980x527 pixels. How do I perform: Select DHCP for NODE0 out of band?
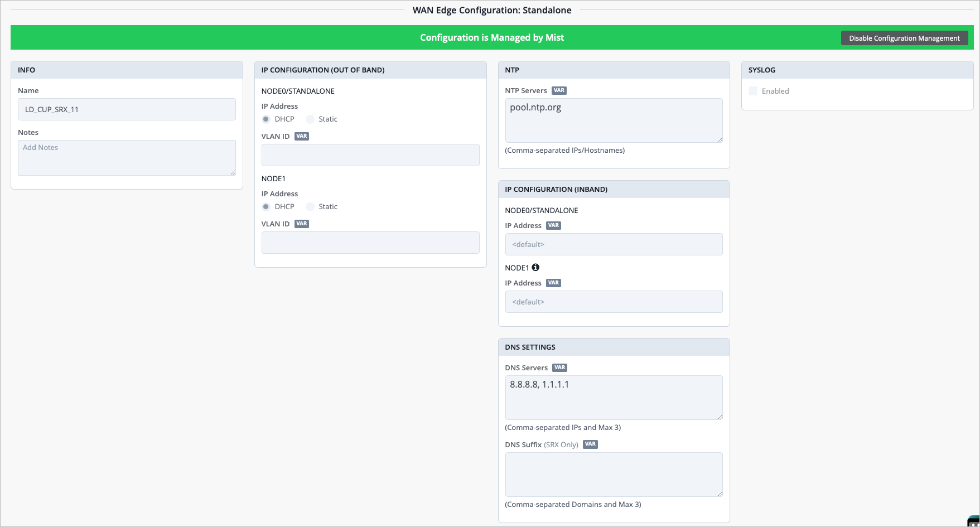266,119
